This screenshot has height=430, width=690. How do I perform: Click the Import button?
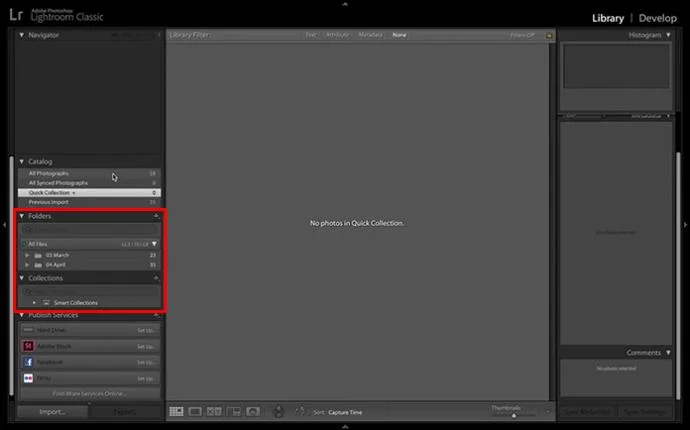(x=52, y=411)
